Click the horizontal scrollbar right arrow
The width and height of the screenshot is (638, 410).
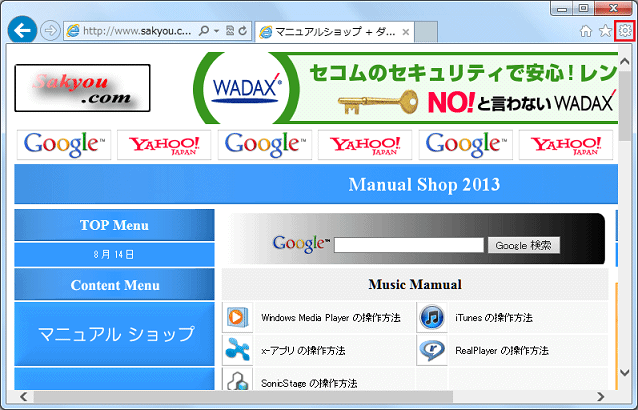(601, 396)
